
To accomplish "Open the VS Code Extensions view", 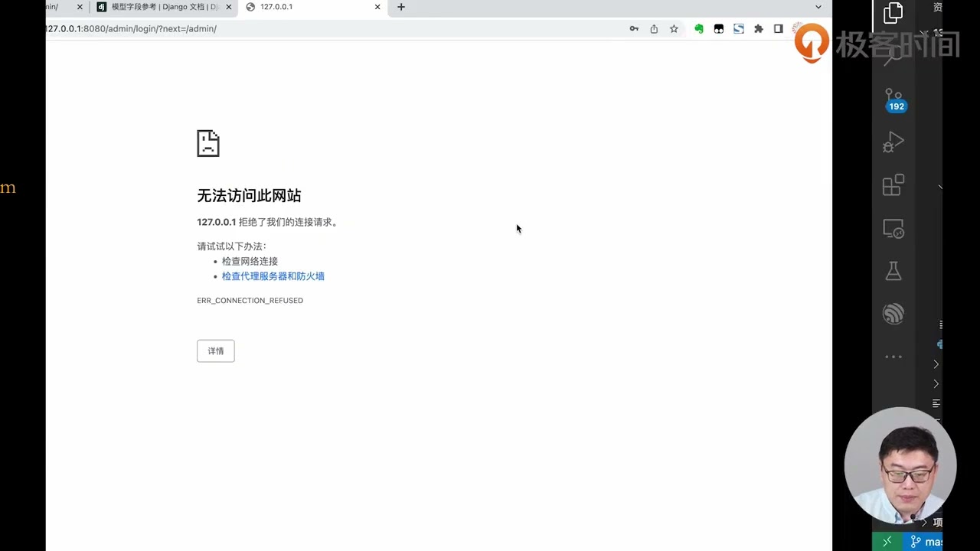I will (893, 185).
